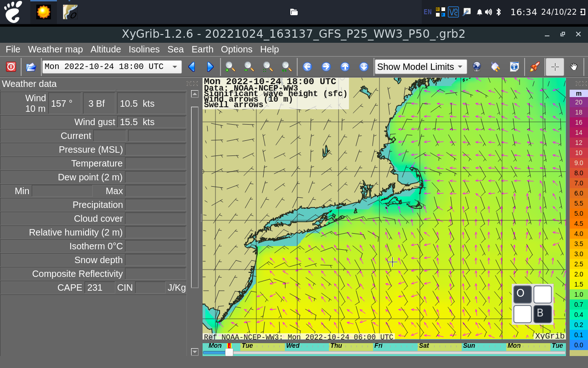Move map right with round right-arrow icon
Screen dimensions: 588x368
pos(326,67)
